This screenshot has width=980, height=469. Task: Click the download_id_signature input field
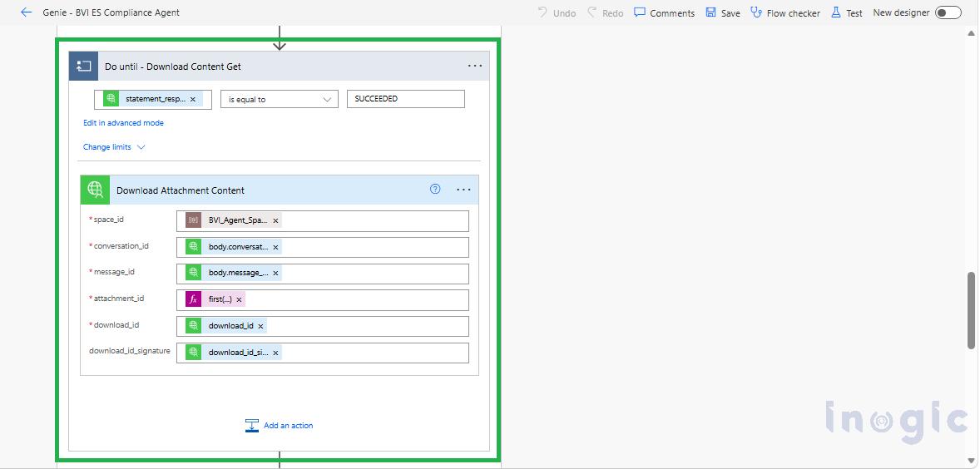point(323,353)
